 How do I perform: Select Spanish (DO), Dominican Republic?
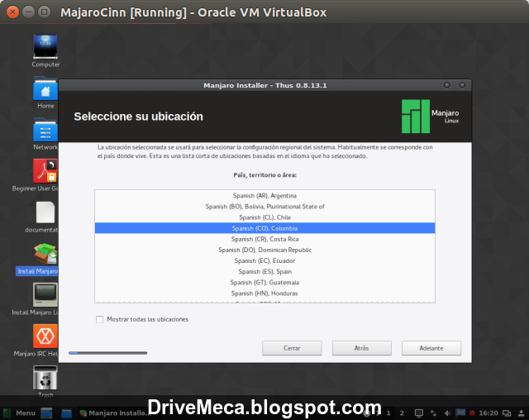[264, 250]
